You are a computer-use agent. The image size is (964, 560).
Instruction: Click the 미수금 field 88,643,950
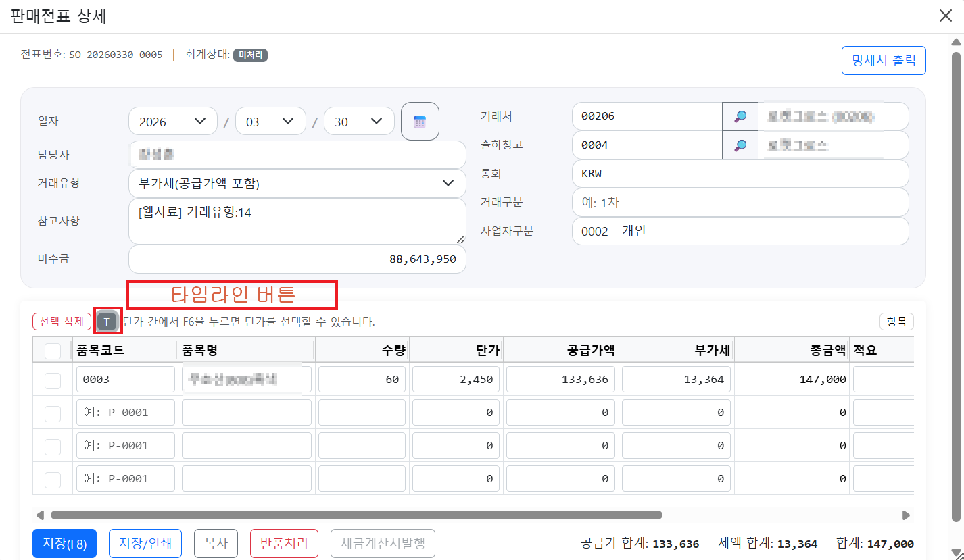(x=297, y=259)
